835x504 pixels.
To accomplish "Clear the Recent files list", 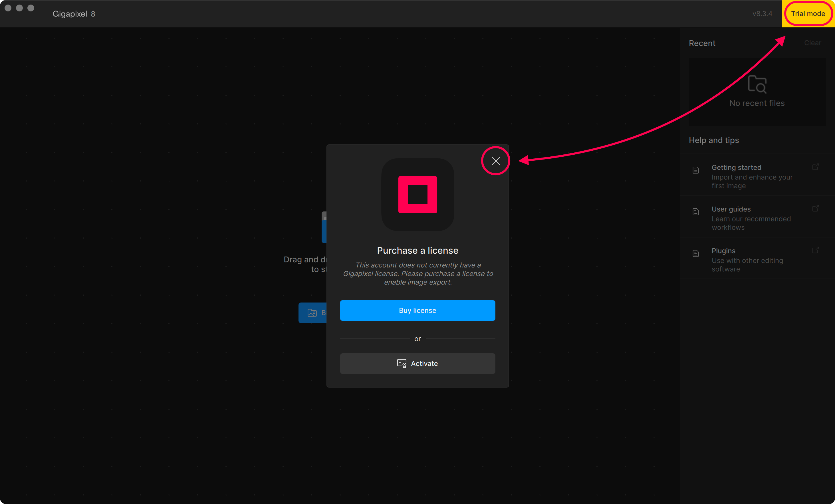I will pyautogui.click(x=812, y=43).
